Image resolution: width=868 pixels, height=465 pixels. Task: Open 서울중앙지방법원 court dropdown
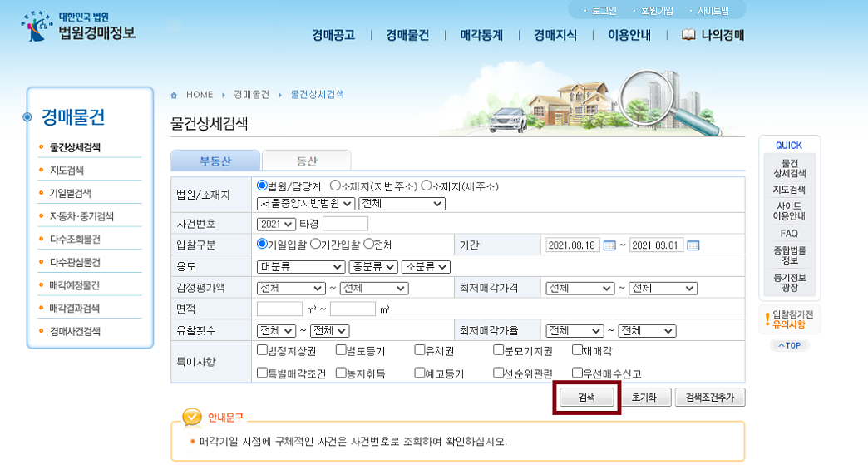[x=306, y=204]
